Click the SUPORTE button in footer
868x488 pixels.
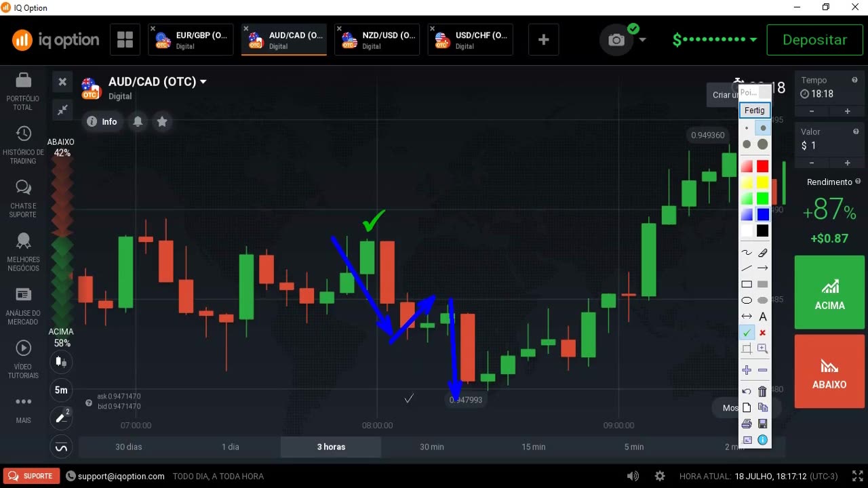tap(31, 476)
